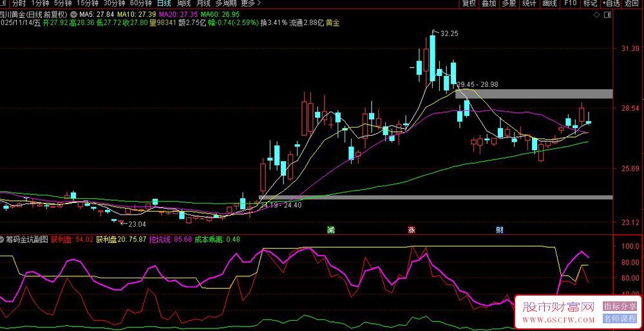Click 返回 to go back

[632, 4]
